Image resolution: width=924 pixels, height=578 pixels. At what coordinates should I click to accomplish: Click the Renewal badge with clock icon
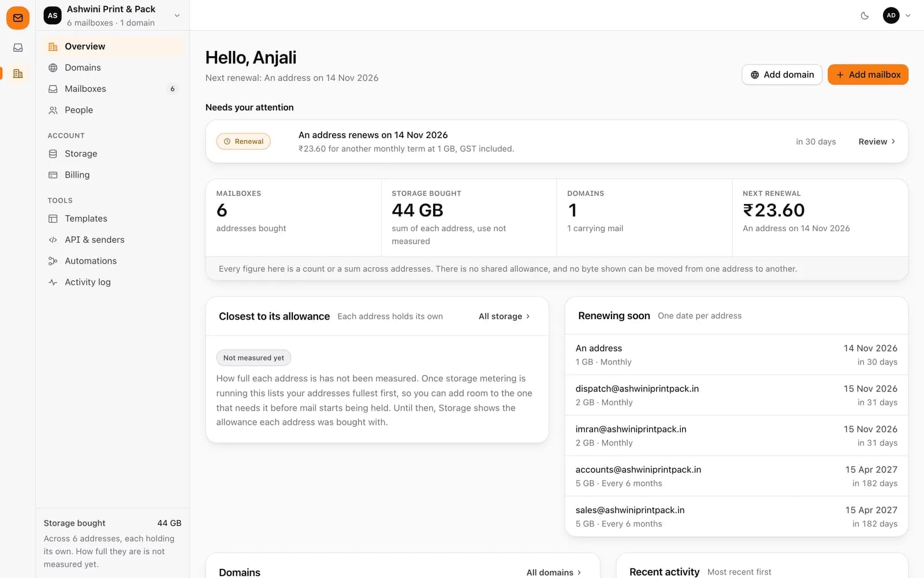pos(243,142)
